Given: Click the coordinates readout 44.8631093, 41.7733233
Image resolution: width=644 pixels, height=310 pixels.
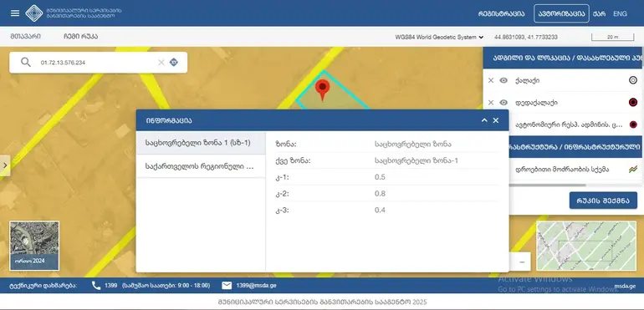Looking at the screenshot, I should pyautogui.click(x=526, y=37).
